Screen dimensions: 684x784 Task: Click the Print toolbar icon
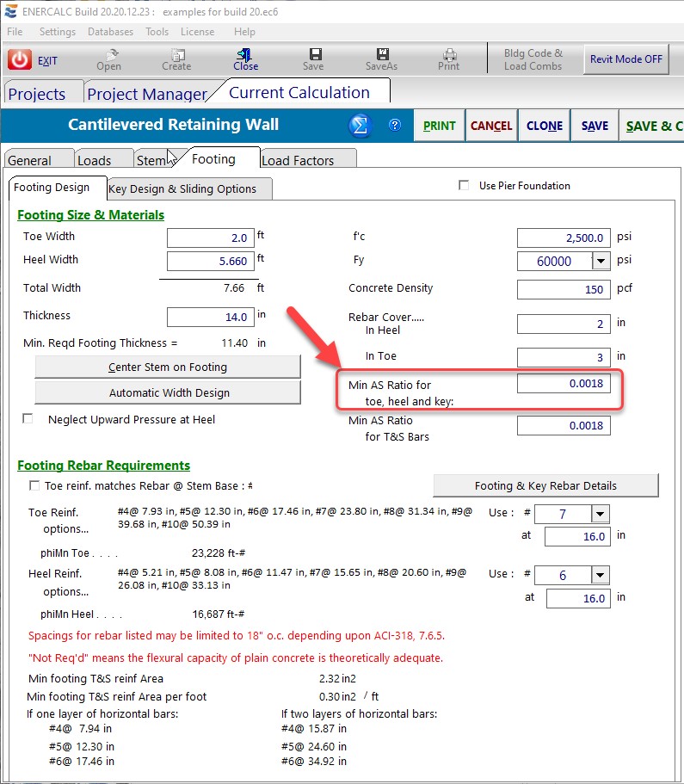coord(448,54)
